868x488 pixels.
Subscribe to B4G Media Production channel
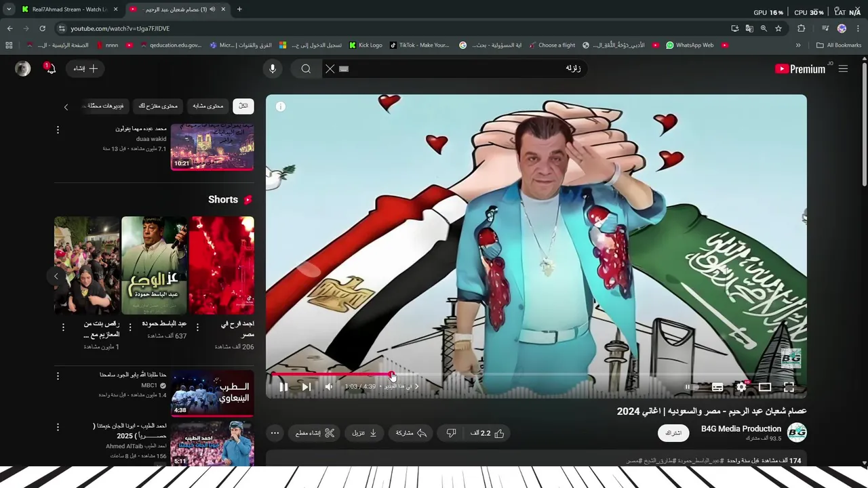point(673,433)
